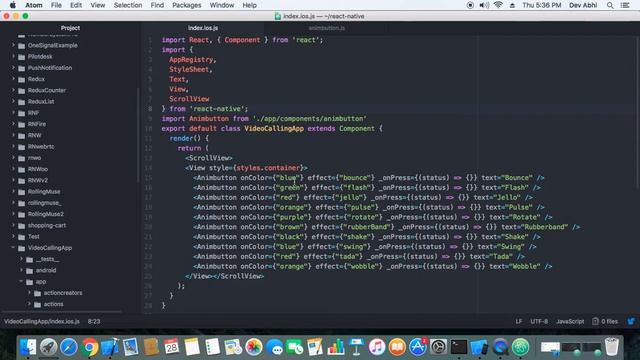
Task: Switch to the index.ios.js tab
Action: 203,28
